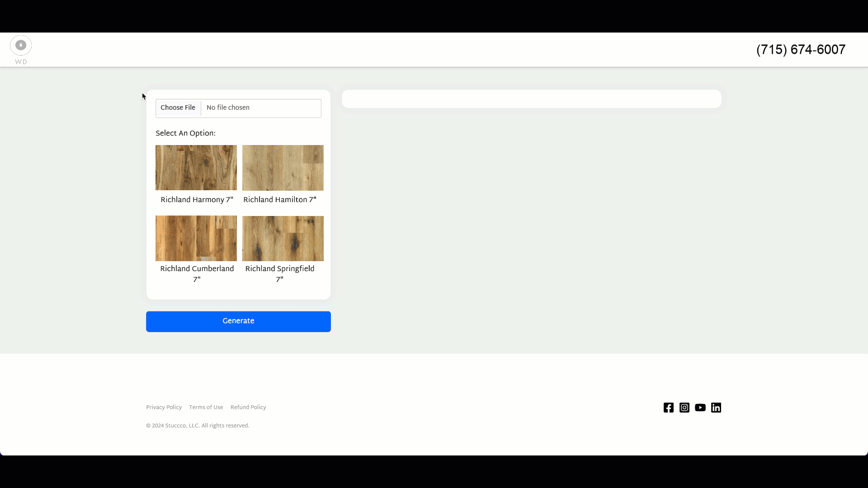This screenshot has height=488, width=868.
Task: Open the Privacy Policy page
Action: [x=164, y=407]
